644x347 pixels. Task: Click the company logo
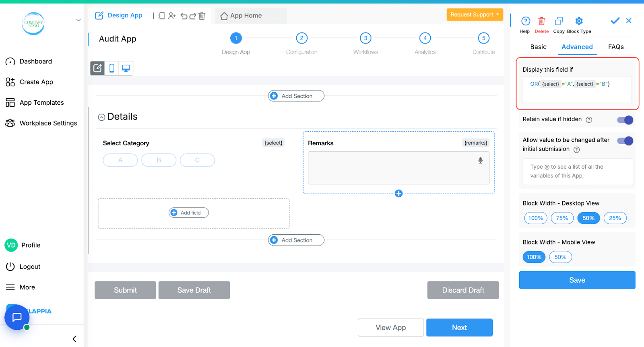click(33, 23)
